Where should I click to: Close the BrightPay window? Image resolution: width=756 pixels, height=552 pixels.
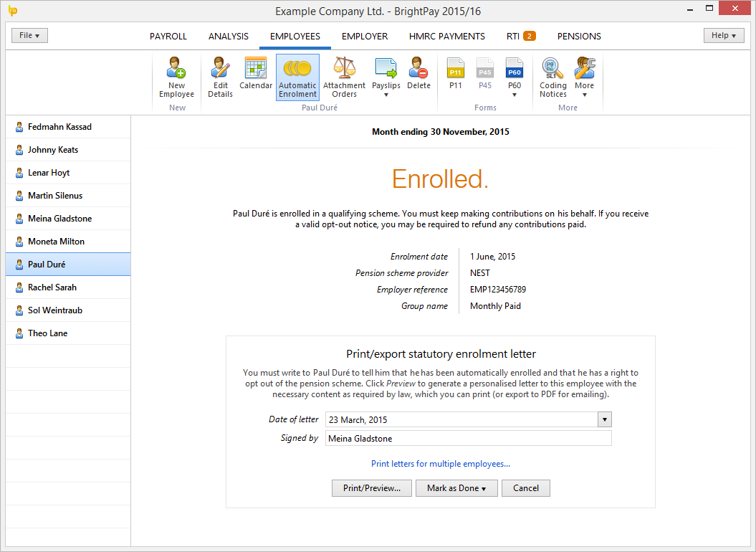pyautogui.click(x=735, y=8)
